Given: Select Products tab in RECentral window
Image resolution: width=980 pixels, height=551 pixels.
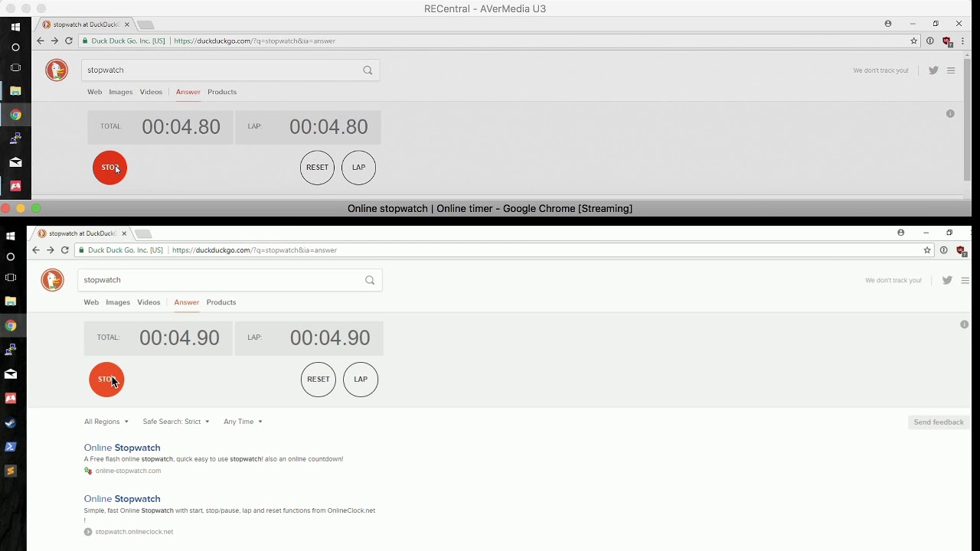Looking at the screenshot, I should pos(222,92).
